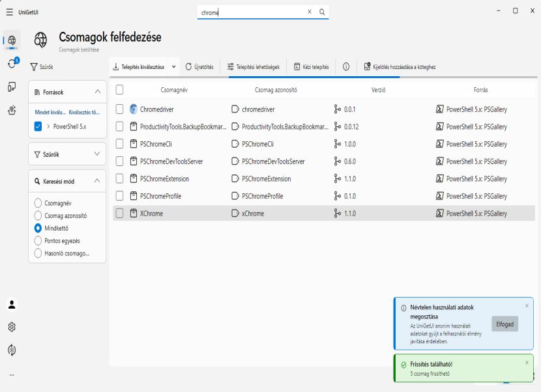The width and height of the screenshot is (541, 392).
Task: Open software updates sidebar icon with badge
Action: (12, 63)
